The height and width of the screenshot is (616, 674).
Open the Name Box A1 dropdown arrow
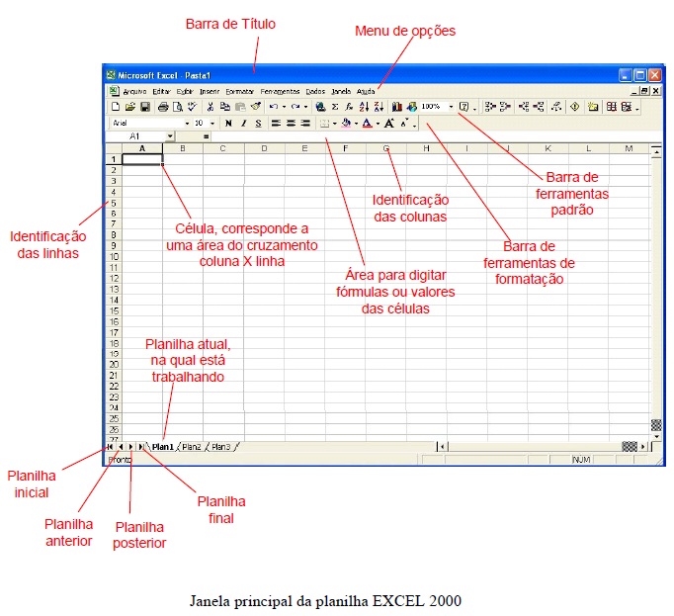(x=170, y=136)
